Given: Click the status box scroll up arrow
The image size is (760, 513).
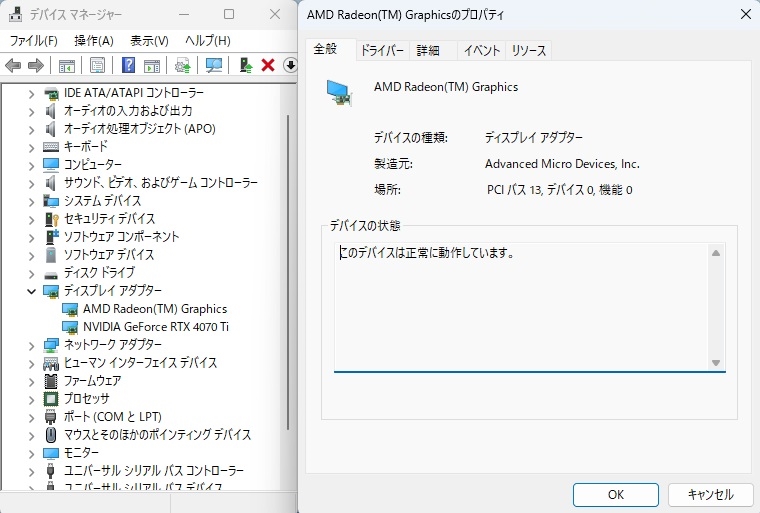Looking at the screenshot, I should tap(716, 253).
